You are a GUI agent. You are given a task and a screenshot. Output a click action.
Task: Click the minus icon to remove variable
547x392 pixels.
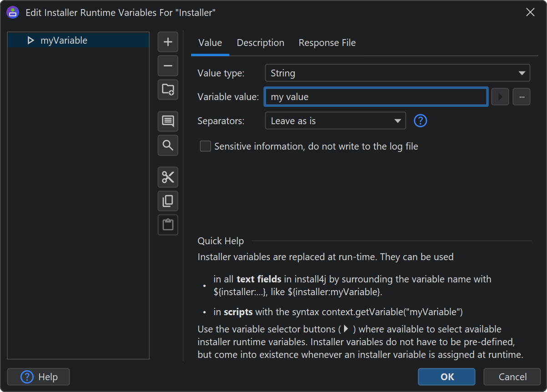[x=168, y=66]
